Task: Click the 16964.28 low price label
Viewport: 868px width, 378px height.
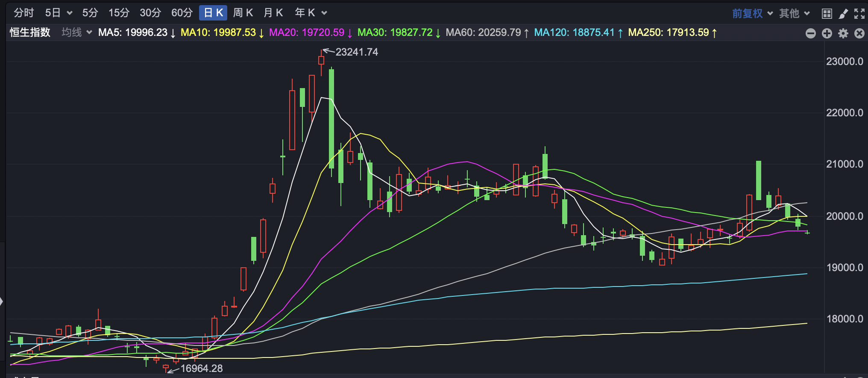Action: [x=202, y=368]
